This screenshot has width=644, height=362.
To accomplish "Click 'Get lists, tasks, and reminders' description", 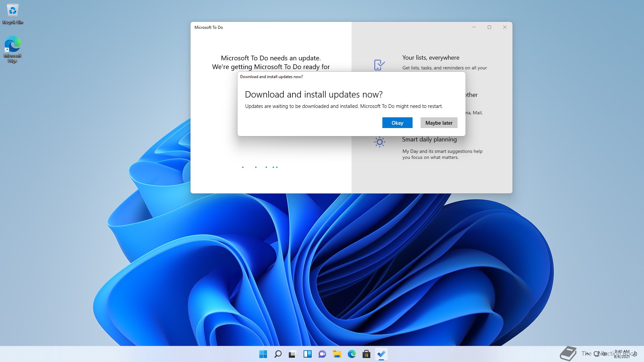I will (444, 68).
